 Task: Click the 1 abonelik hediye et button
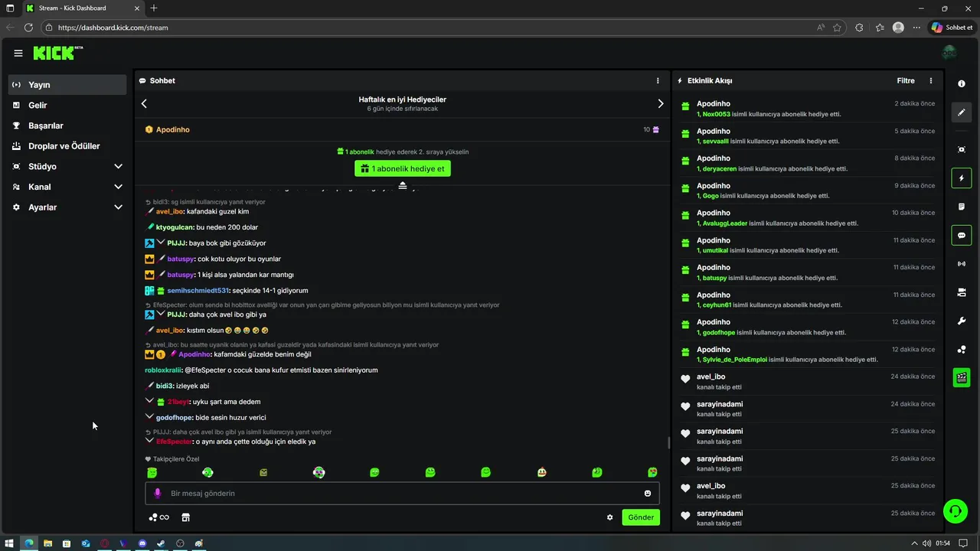(403, 168)
